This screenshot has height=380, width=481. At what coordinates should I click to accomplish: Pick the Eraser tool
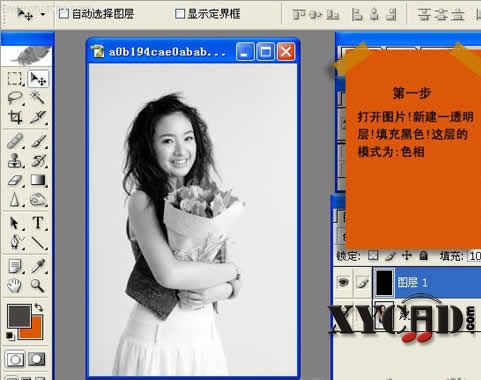pyautogui.click(x=15, y=180)
